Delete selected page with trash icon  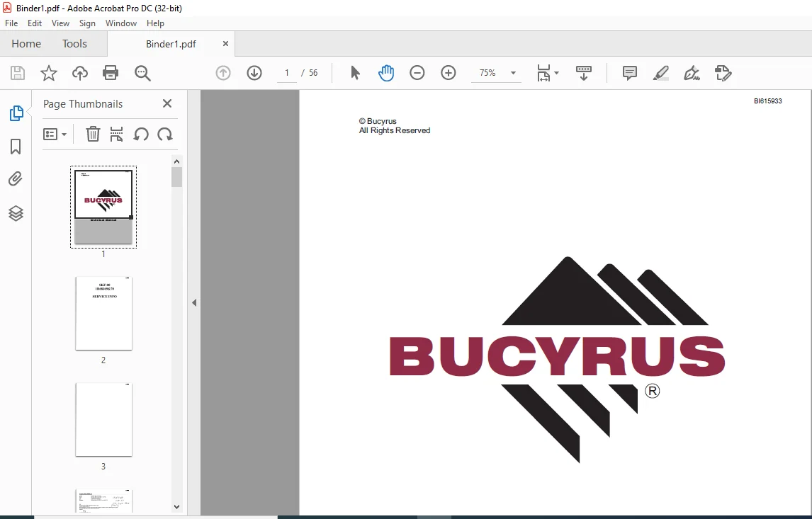click(x=93, y=134)
